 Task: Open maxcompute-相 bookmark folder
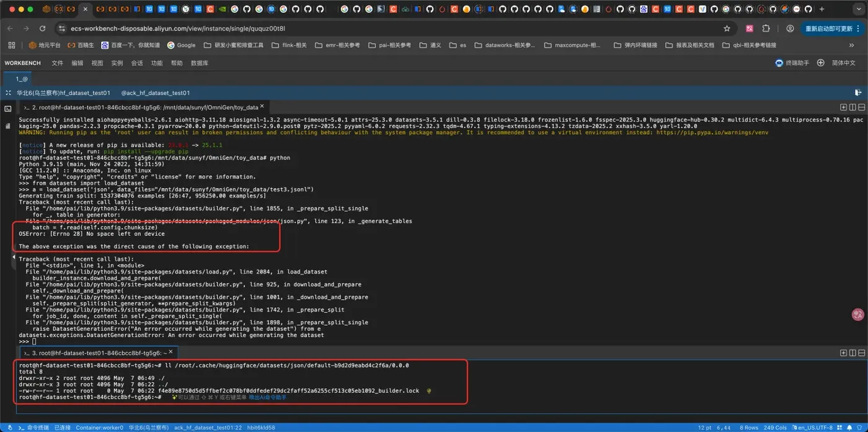tap(572, 45)
